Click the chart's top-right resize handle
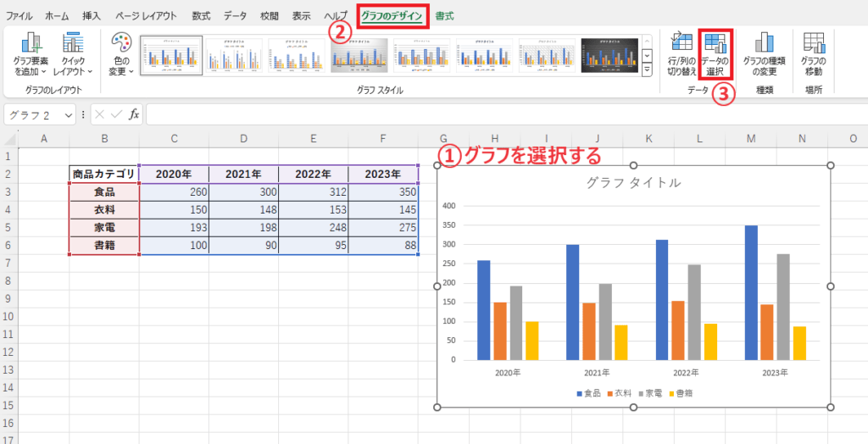Viewport: 868px width, 444px height. [x=830, y=165]
